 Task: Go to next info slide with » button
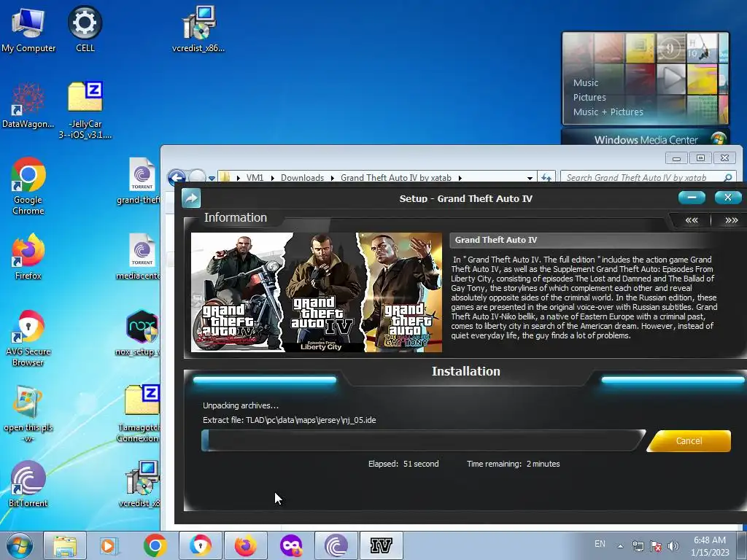pyautogui.click(x=731, y=220)
